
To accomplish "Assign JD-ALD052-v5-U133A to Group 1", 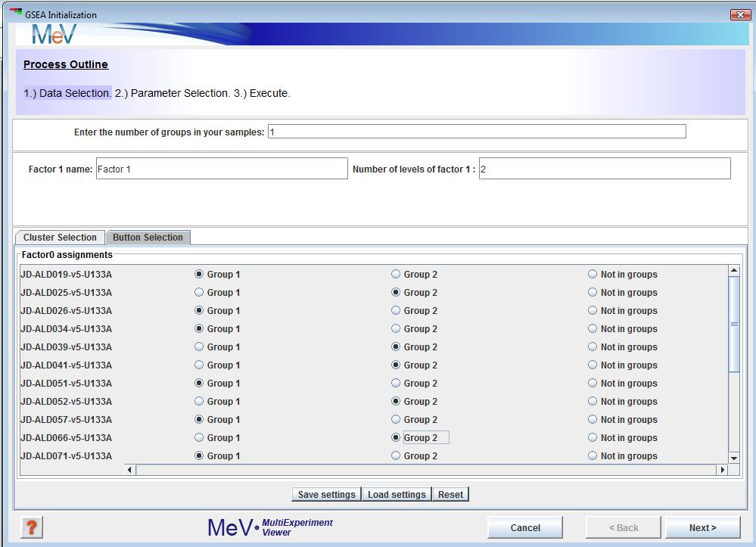I will click(199, 402).
